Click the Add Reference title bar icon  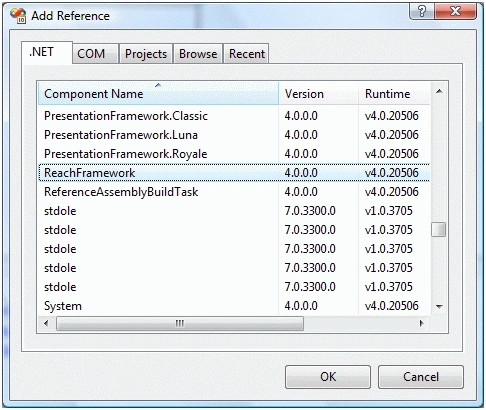point(18,15)
